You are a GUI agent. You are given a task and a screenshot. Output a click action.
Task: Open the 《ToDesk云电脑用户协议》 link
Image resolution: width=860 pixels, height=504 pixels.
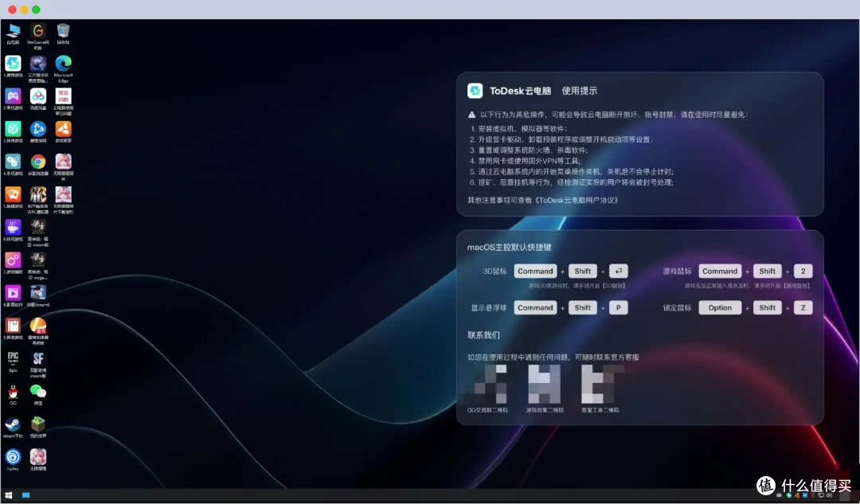point(577,200)
